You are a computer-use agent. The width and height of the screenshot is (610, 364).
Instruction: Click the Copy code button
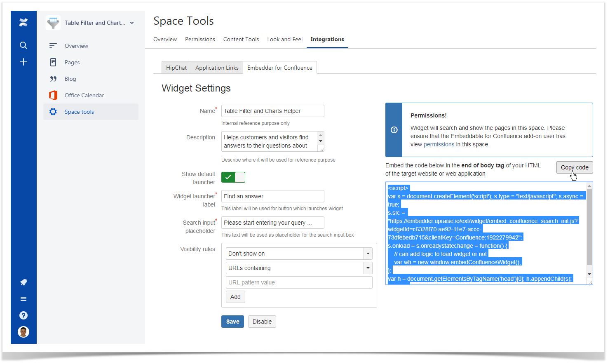coord(575,167)
